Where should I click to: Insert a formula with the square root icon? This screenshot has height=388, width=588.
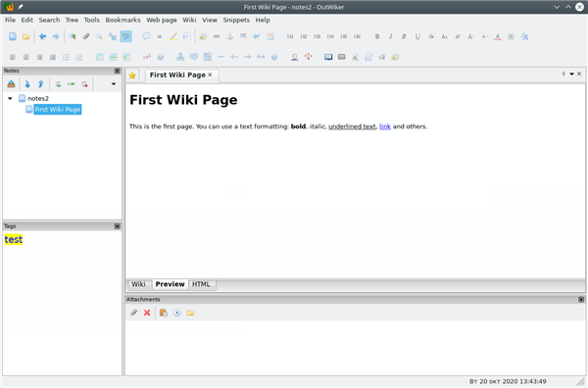(382, 57)
